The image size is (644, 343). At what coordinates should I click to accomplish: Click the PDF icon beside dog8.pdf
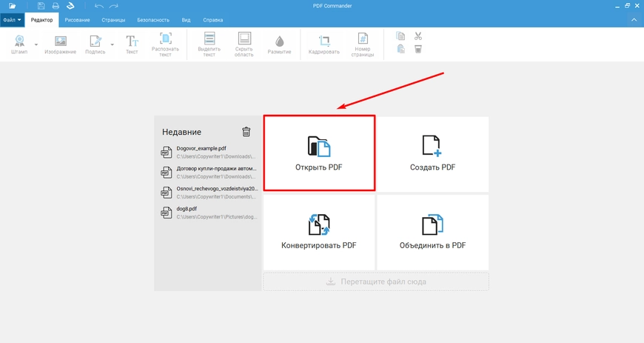[x=167, y=213]
